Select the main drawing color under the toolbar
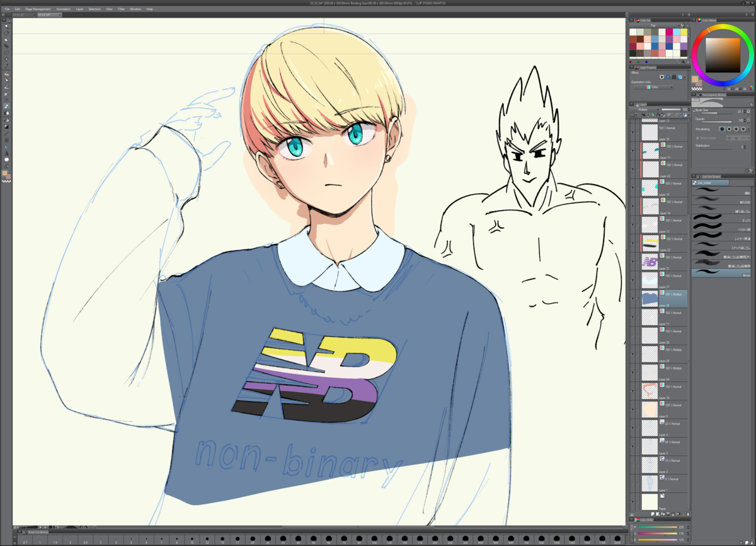This screenshot has width=756, height=546. click(5, 173)
